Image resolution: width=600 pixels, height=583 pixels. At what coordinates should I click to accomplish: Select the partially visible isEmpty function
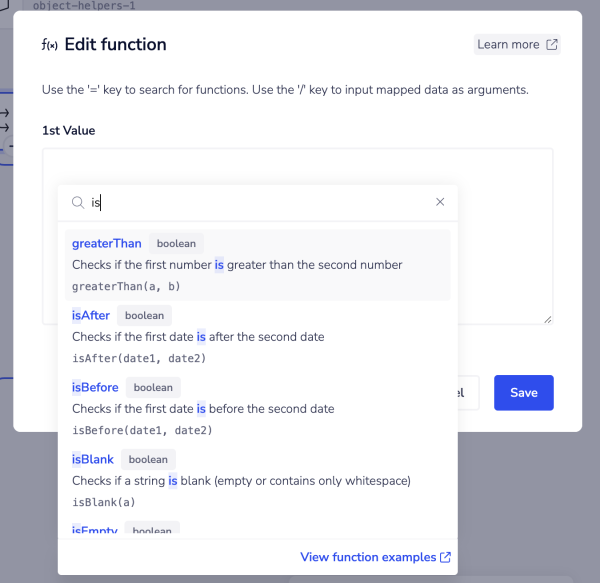click(95, 530)
